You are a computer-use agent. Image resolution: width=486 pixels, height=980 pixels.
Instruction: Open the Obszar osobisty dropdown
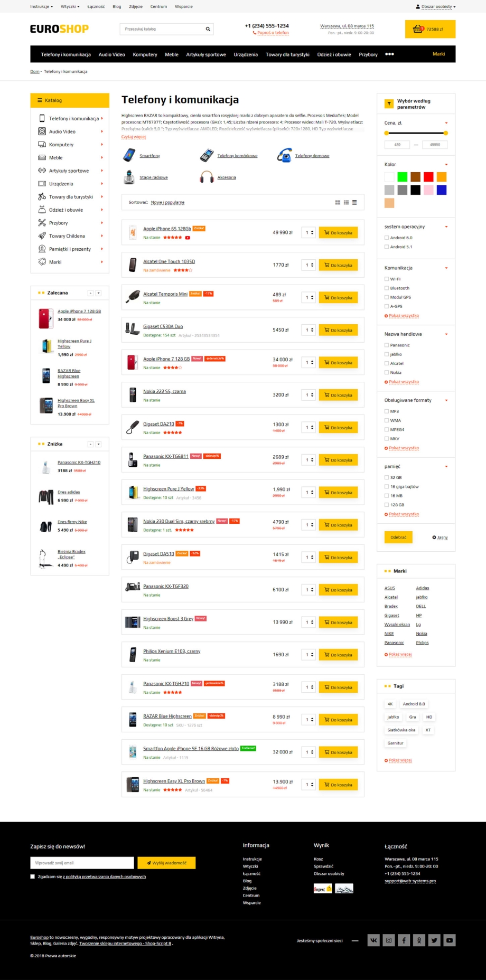tap(436, 7)
